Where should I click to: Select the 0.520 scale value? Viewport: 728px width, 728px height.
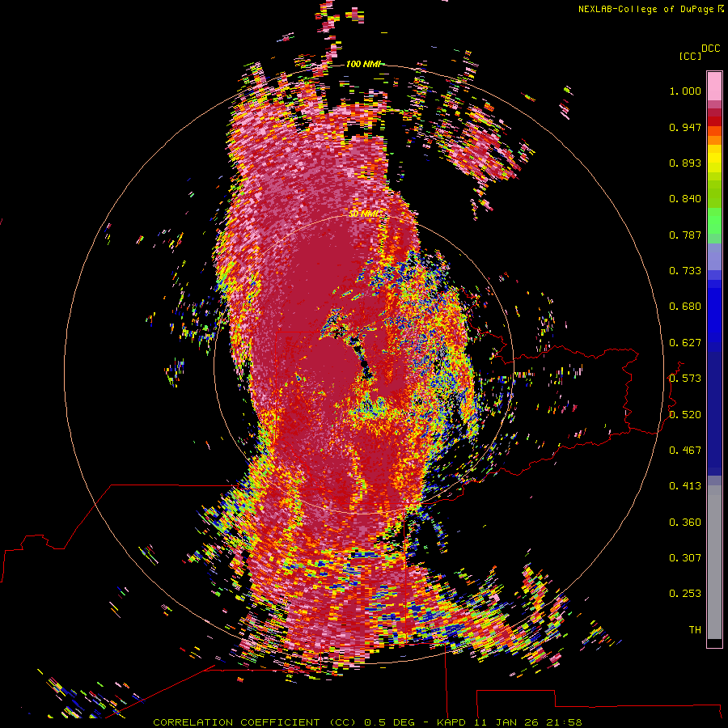(685, 415)
